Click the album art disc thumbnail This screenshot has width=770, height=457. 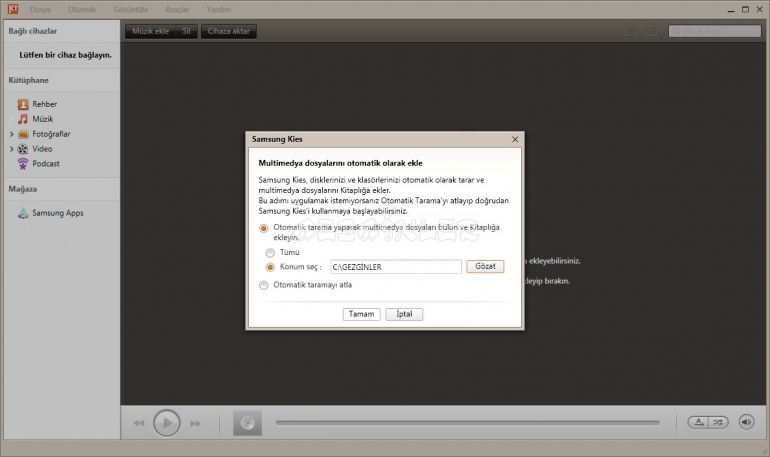click(248, 423)
